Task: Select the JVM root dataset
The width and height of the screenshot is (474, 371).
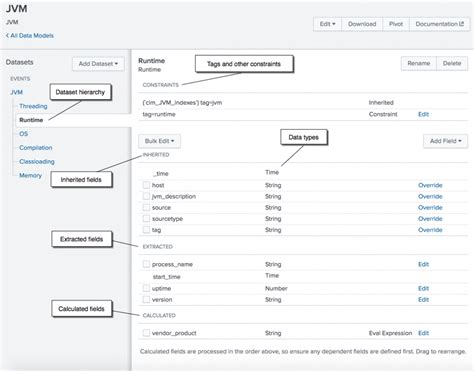Action: pyautogui.click(x=16, y=92)
